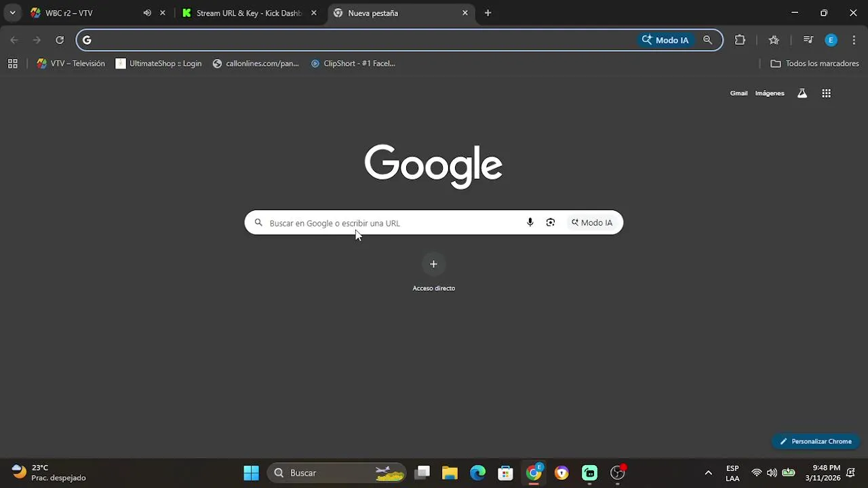Open the ClipShort bookmark

click(x=353, y=64)
